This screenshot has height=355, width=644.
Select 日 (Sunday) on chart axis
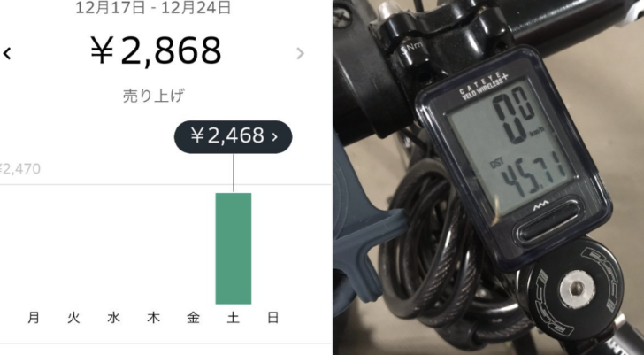click(x=273, y=318)
